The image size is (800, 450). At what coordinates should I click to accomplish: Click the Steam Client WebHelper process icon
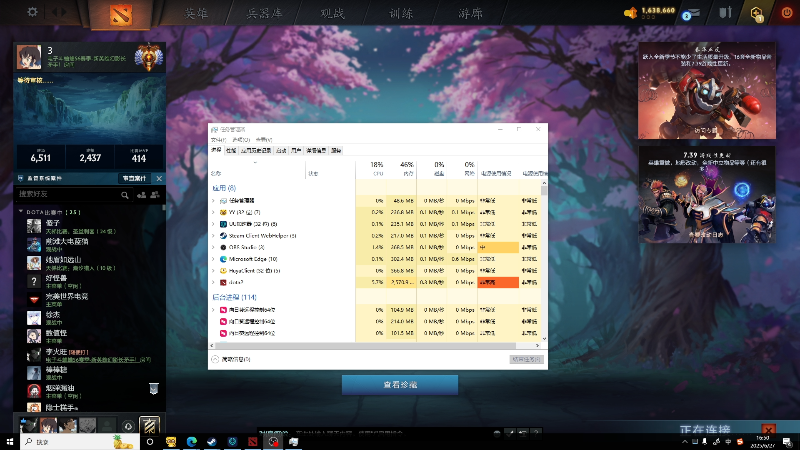coord(223,236)
